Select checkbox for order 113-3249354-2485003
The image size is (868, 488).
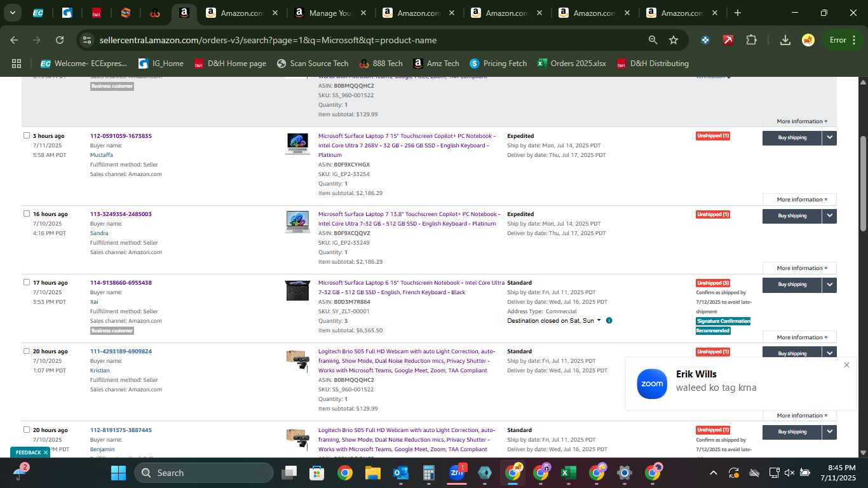[x=27, y=213]
